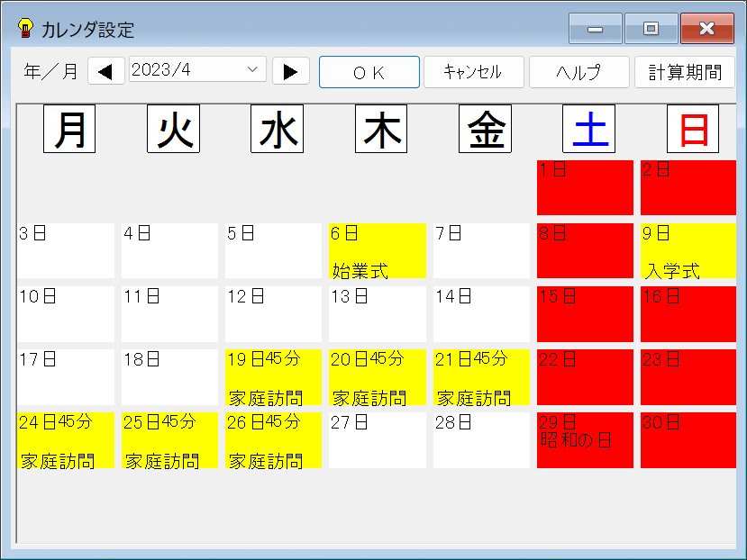
Task: Select the 28日 calendar cell
Action: tap(481, 440)
